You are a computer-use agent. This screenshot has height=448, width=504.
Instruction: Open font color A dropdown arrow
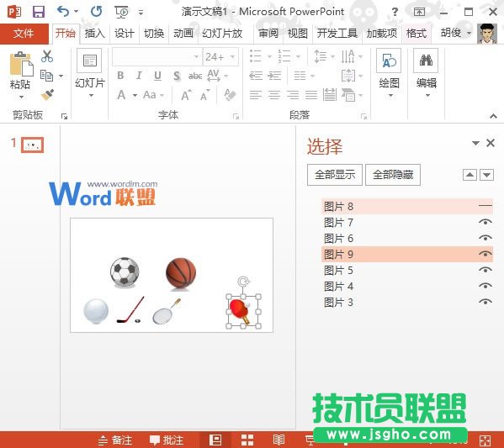pos(135,95)
